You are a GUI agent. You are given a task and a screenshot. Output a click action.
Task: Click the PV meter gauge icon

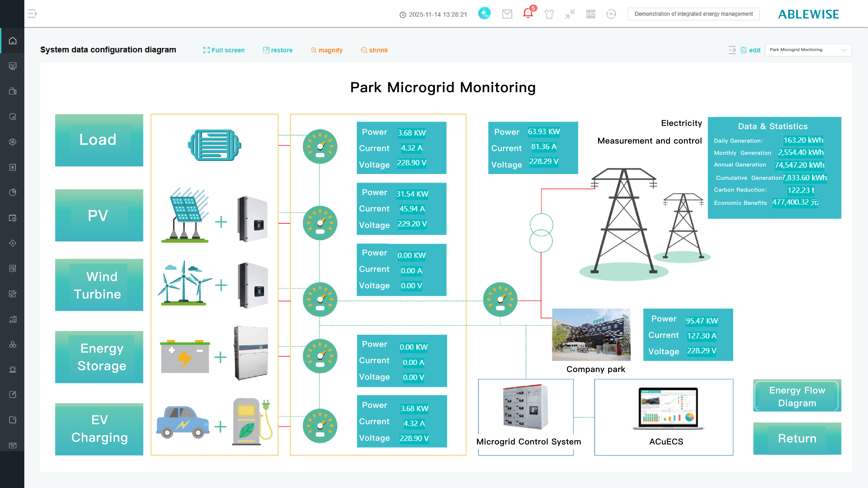point(320,223)
